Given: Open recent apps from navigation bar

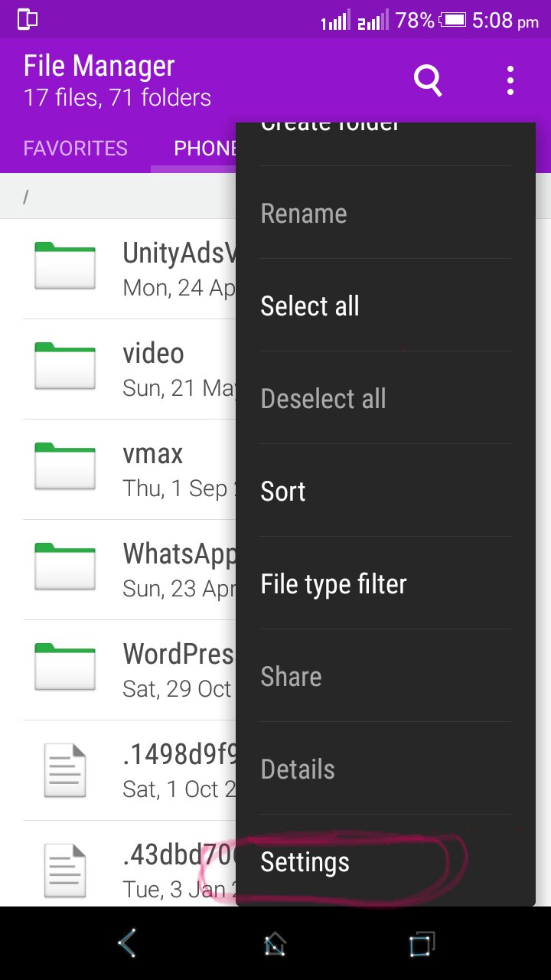Looking at the screenshot, I should [421, 943].
